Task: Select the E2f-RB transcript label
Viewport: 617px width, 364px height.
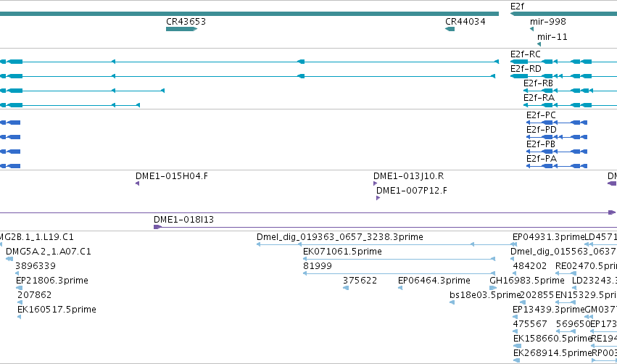Action: click(x=538, y=83)
